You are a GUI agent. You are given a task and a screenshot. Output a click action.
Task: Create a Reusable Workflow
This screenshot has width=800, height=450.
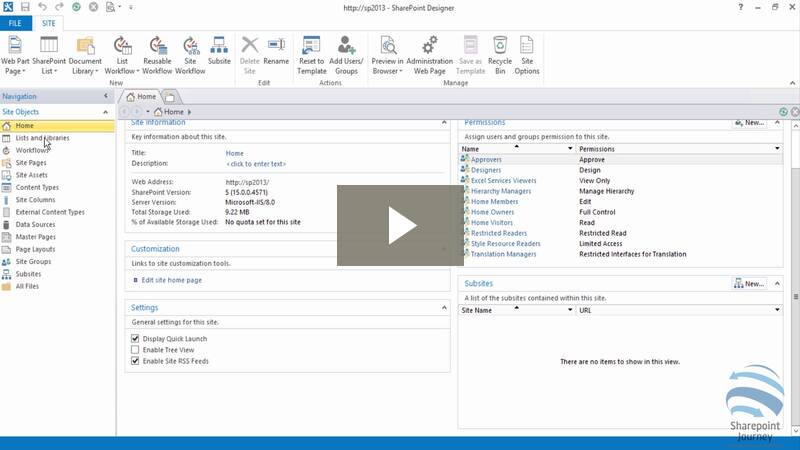(157, 55)
